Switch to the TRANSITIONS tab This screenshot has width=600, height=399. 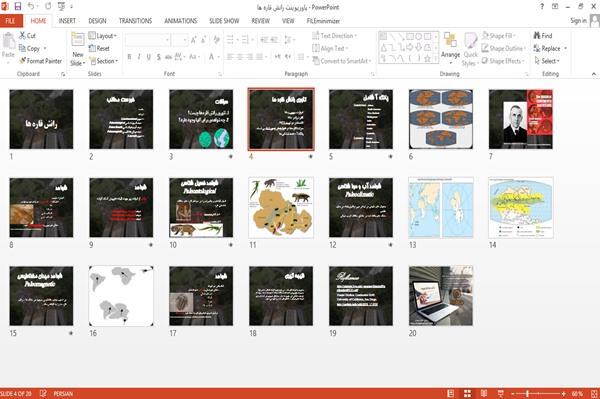(x=135, y=21)
